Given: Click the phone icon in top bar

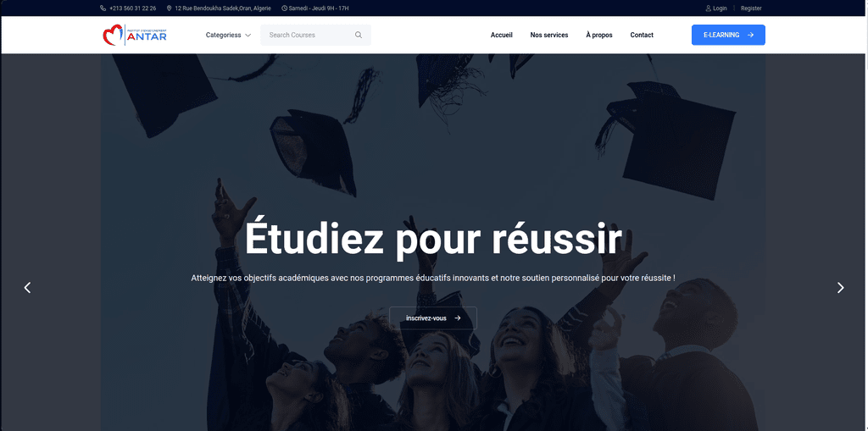Looking at the screenshot, I should coord(103,8).
